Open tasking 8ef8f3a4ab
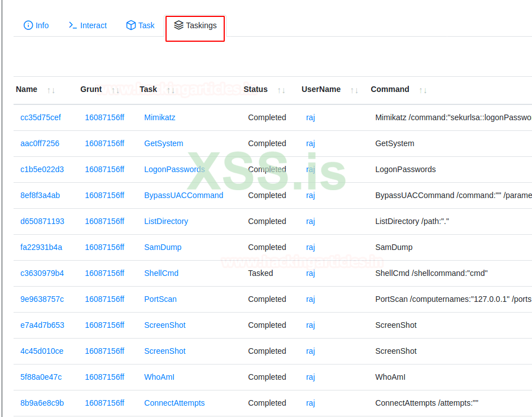Viewport: 532px width, 417px height. click(x=40, y=195)
